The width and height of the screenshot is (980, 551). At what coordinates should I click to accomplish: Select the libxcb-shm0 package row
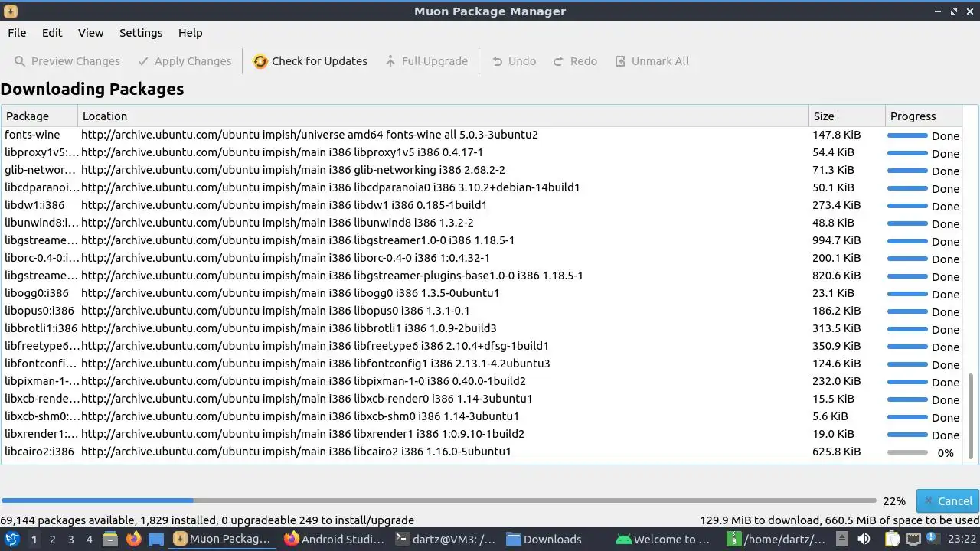[x=482, y=416]
